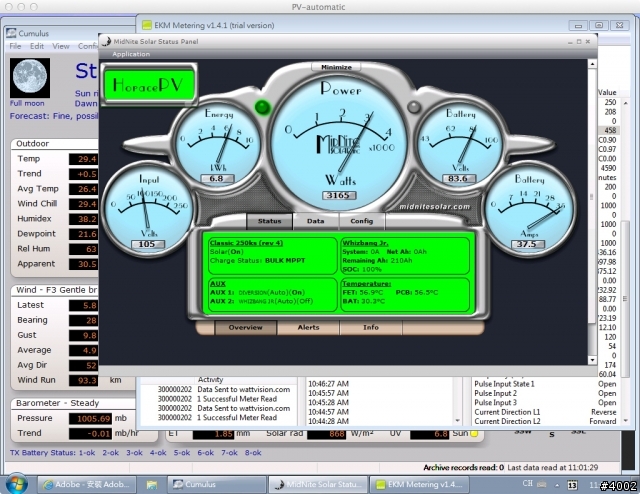
Task: Open the file explorer taskbar icon
Action: pyautogui.click(x=152, y=485)
